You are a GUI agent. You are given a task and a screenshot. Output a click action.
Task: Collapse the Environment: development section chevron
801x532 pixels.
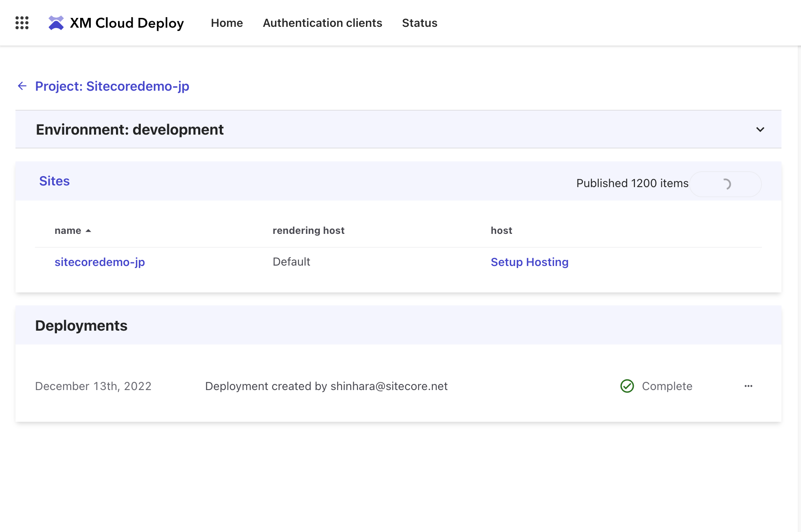(x=760, y=129)
